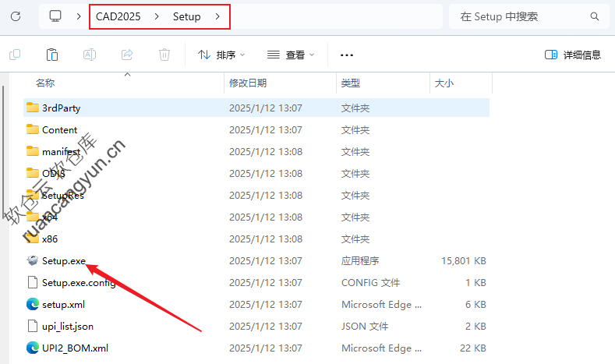Select the UPI2_BOM.xml Edge file icon
This screenshot has height=364, width=615.
point(33,348)
